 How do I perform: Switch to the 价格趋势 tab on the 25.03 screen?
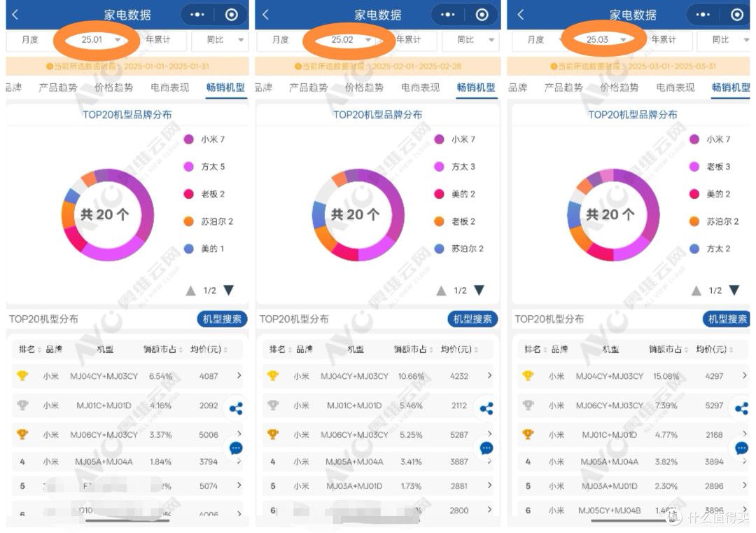619,88
